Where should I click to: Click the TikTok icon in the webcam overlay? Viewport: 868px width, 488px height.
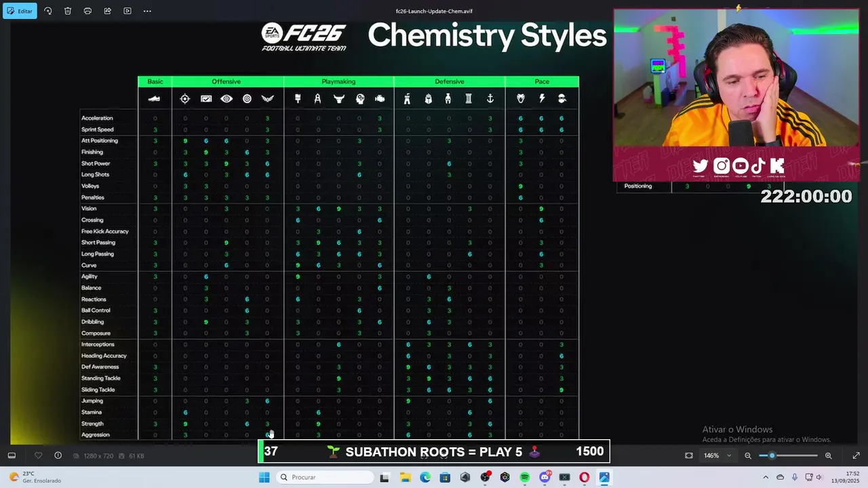click(x=758, y=165)
